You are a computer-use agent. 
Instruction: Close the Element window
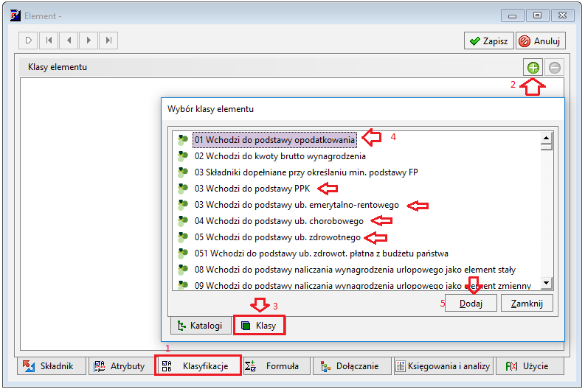(562, 15)
